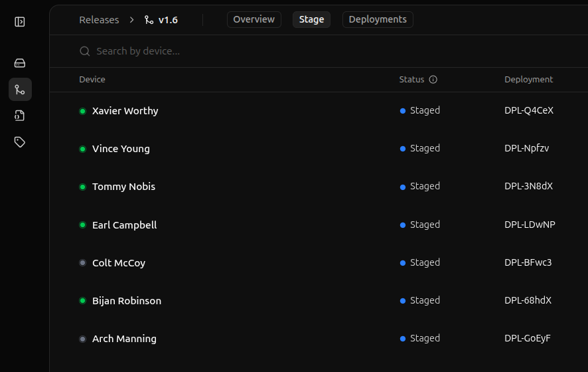Viewport: 588px width, 372px height.
Task: Open the Tags icon in sidebar
Action: click(20, 142)
